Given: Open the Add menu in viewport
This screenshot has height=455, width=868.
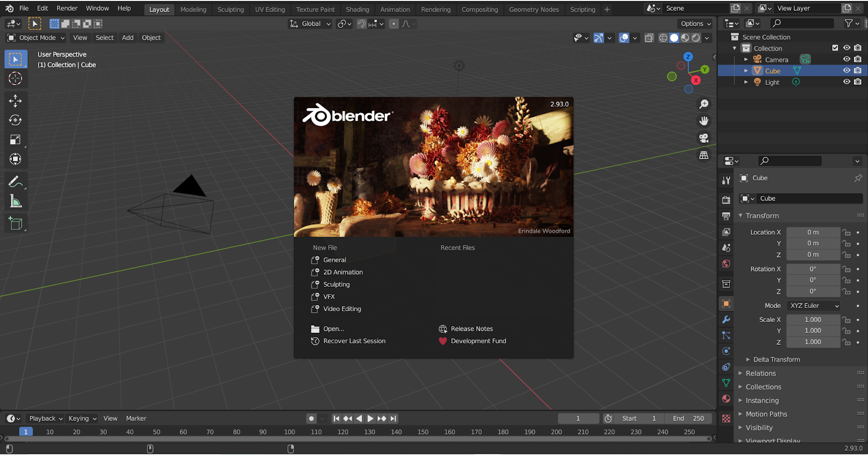Looking at the screenshot, I should pyautogui.click(x=127, y=37).
